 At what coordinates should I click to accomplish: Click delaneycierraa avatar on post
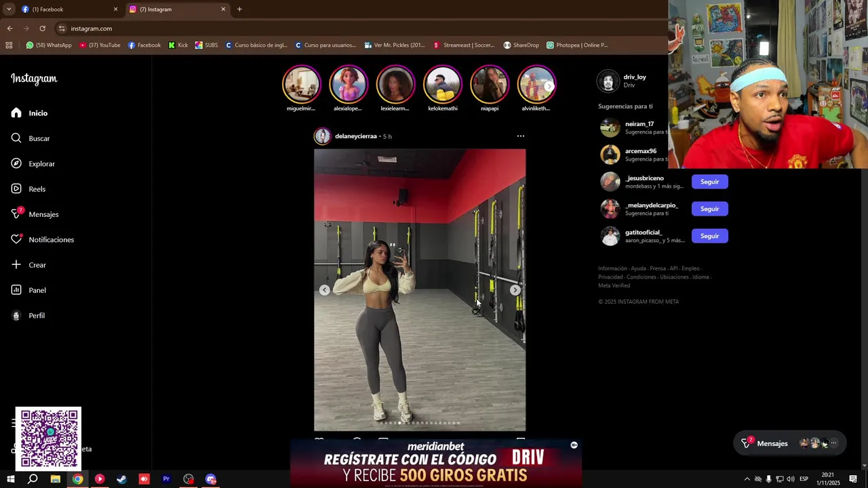[x=322, y=136]
